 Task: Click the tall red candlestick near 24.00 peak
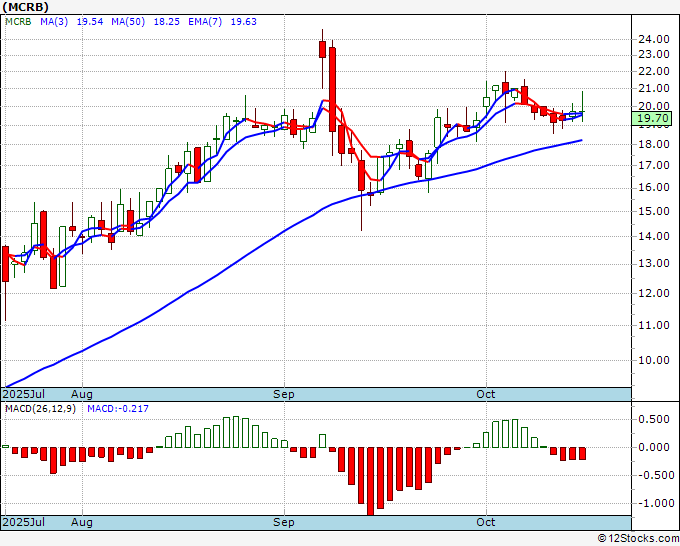click(x=332, y=89)
